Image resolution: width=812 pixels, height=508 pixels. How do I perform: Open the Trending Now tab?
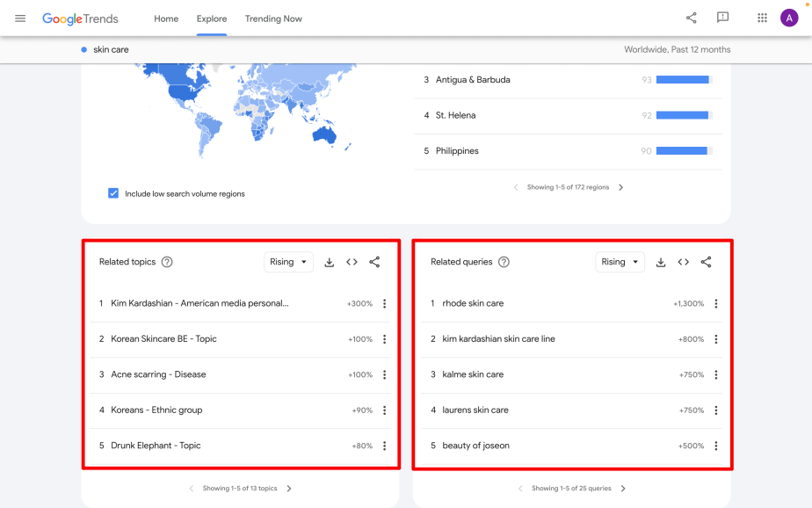(273, 18)
